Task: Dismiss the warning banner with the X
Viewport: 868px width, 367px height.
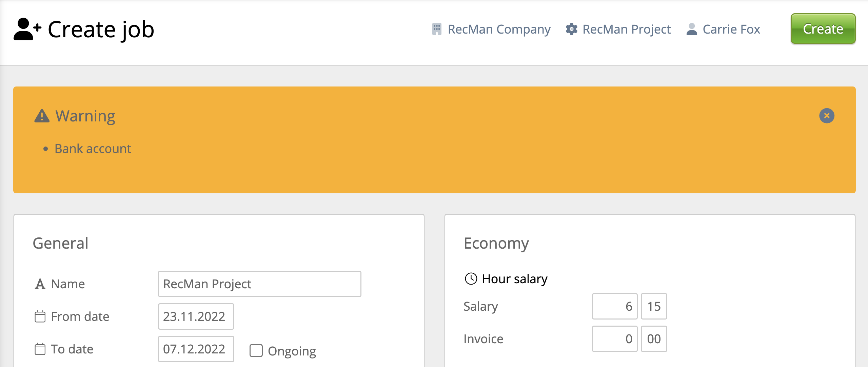Action: coord(827,116)
